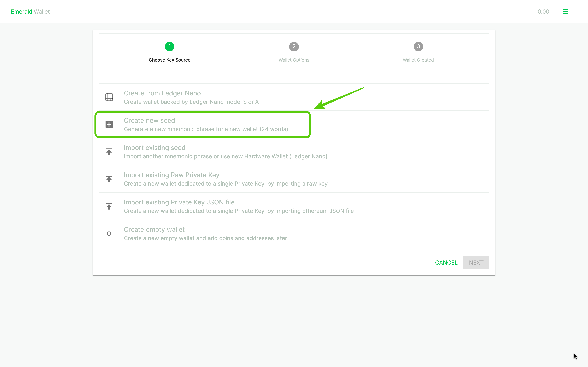Expand the Wallet Created step 3
This screenshot has width=588, height=367.
pos(418,46)
